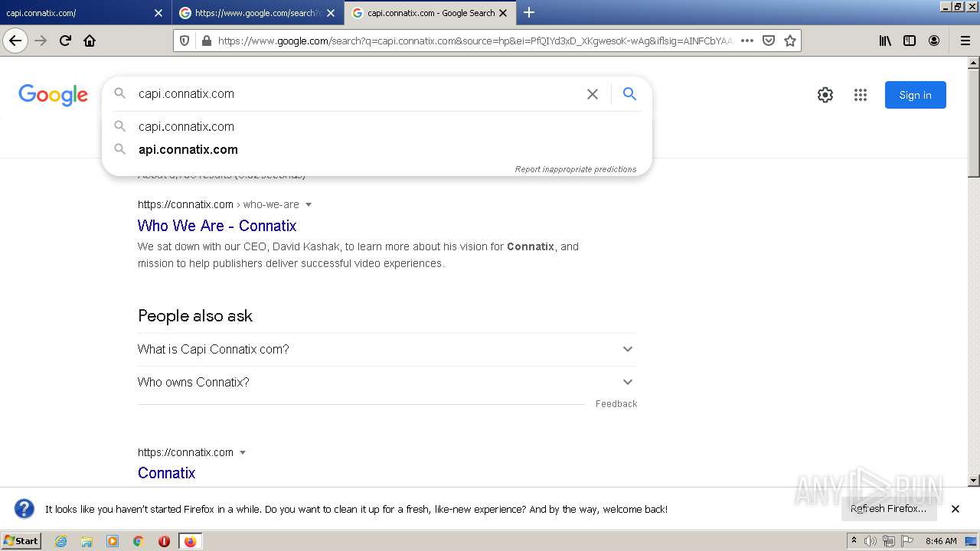Open Firefox hamburger menu
980x551 pixels.
point(965,41)
